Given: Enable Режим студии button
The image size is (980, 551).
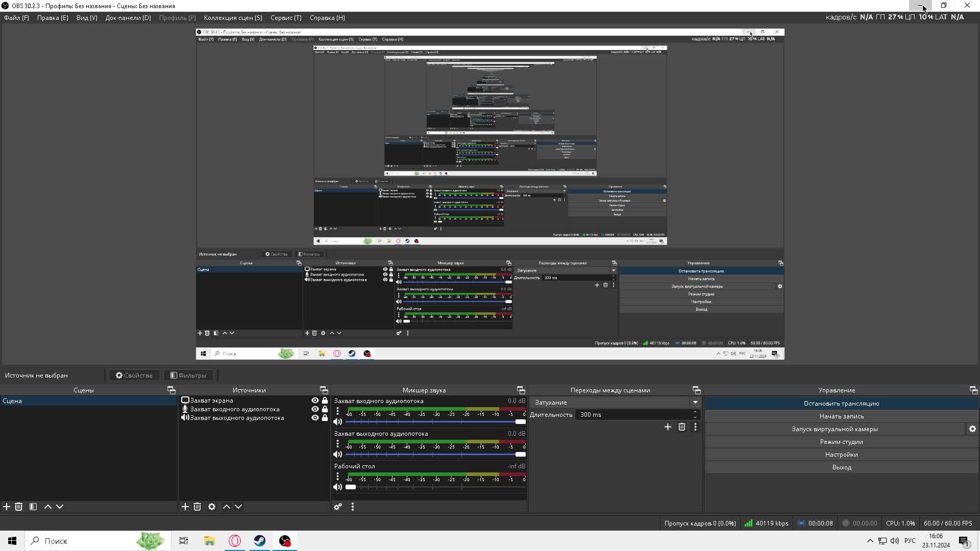Looking at the screenshot, I should click(841, 442).
